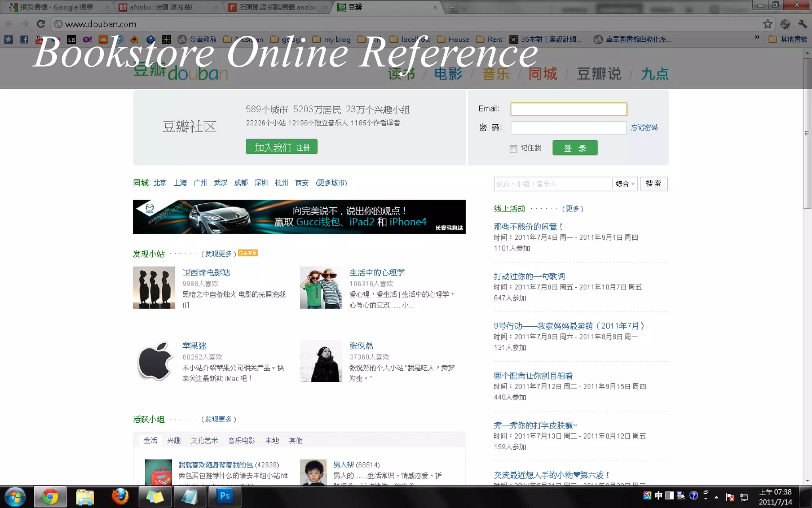Open the my blog bookmarks folder
812x508 pixels.
coord(331,39)
